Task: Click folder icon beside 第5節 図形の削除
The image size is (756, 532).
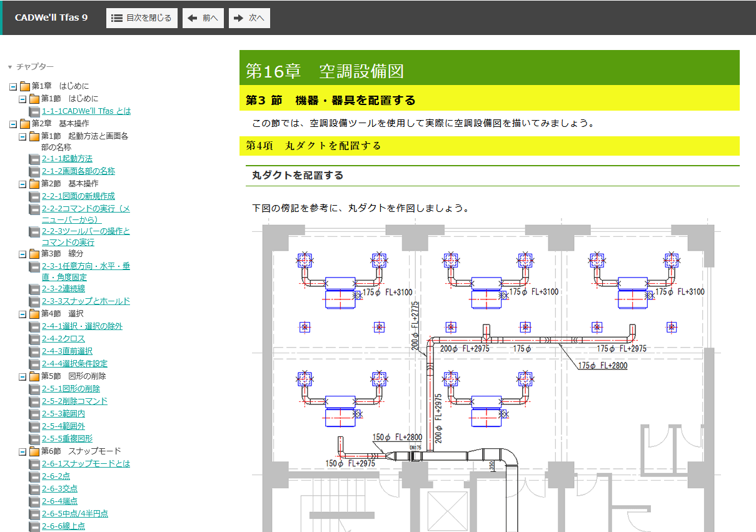Action: (x=34, y=376)
